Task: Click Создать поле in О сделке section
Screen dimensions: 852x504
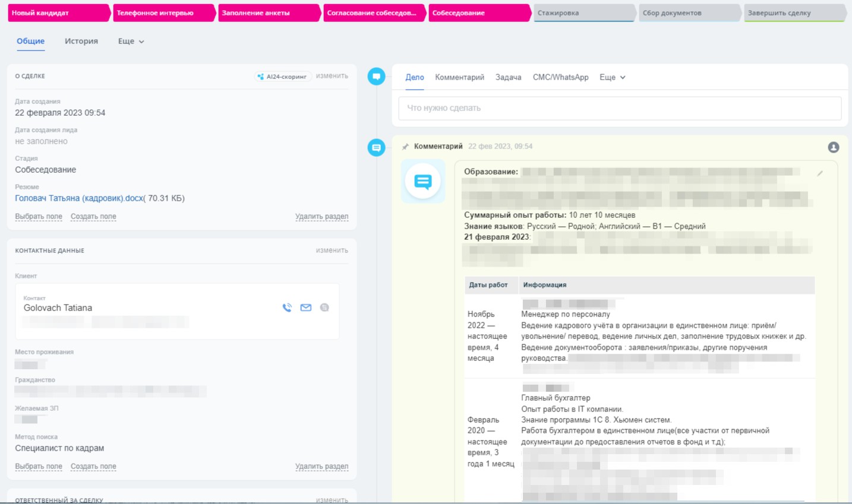Action: click(93, 217)
